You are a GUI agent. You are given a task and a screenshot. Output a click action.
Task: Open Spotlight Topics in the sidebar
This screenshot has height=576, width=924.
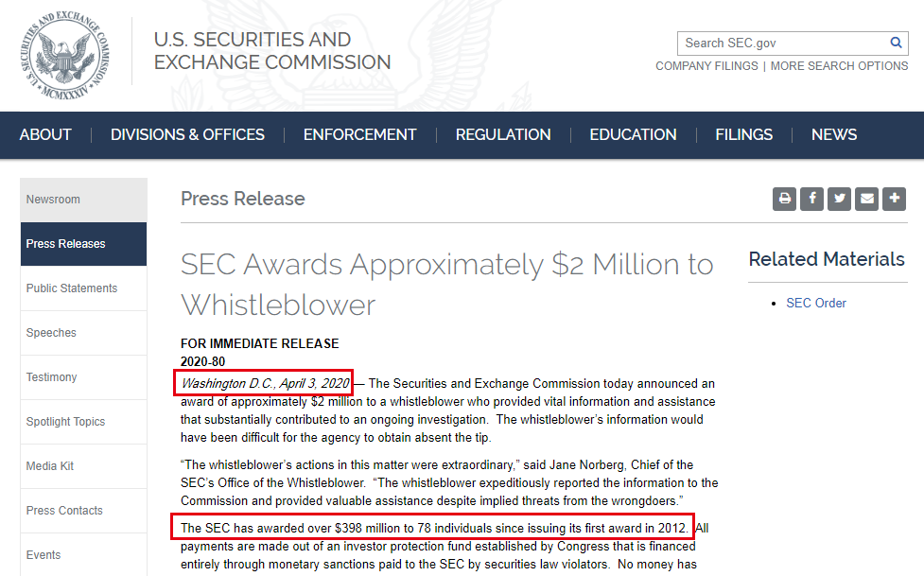click(65, 422)
